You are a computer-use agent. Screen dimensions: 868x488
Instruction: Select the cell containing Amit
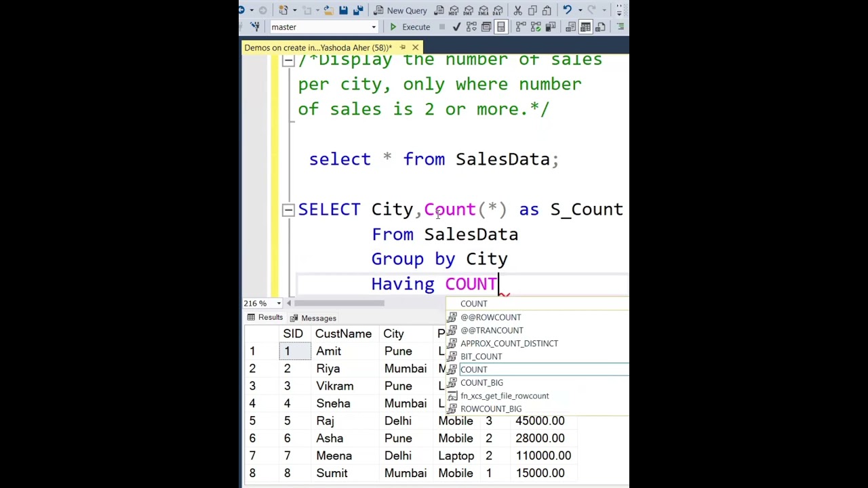pyautogui.click(x=344, y=351)
